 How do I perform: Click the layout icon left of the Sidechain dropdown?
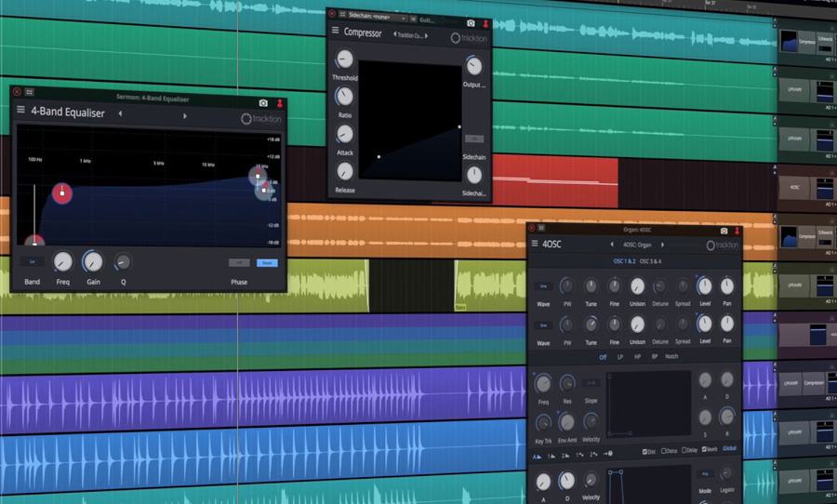(342, 15)
